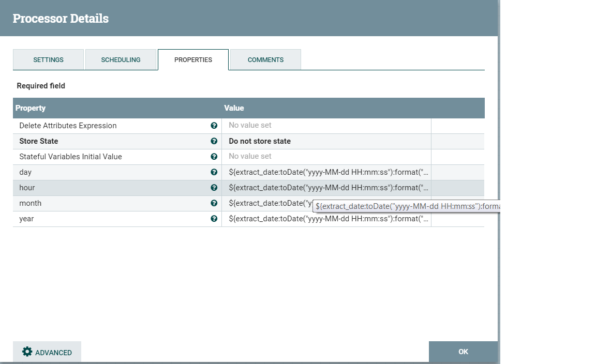Open the Scheduling tab
Screen dimensions: 596x364
(121, 60)
